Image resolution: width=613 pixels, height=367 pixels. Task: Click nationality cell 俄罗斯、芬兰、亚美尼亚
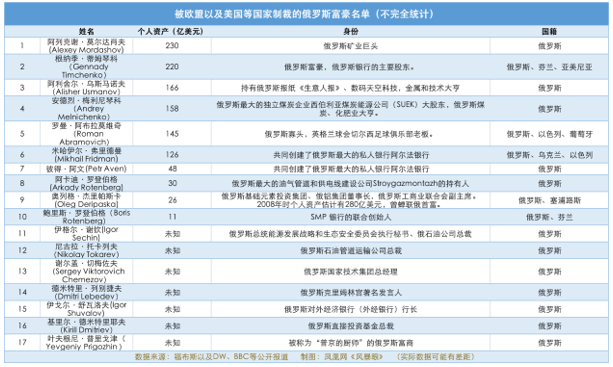coord(549,67)
